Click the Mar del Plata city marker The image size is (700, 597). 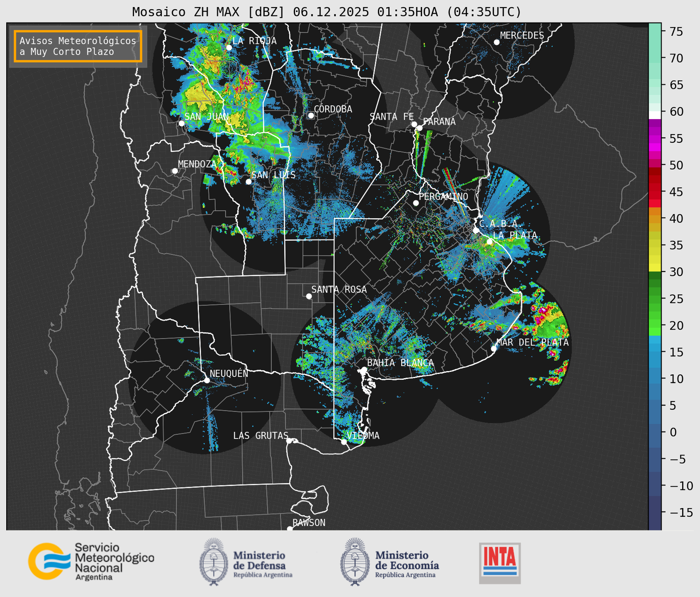click(x=494, y=349)
